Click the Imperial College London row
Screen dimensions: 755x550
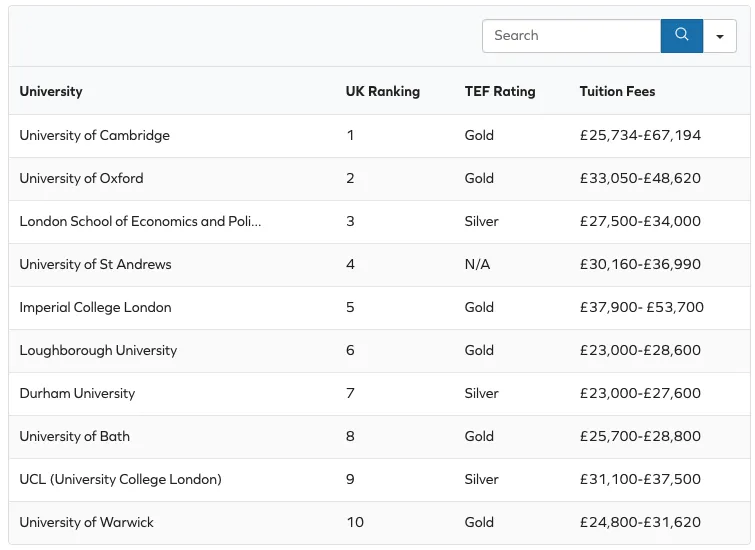click(x=96, y=307)
